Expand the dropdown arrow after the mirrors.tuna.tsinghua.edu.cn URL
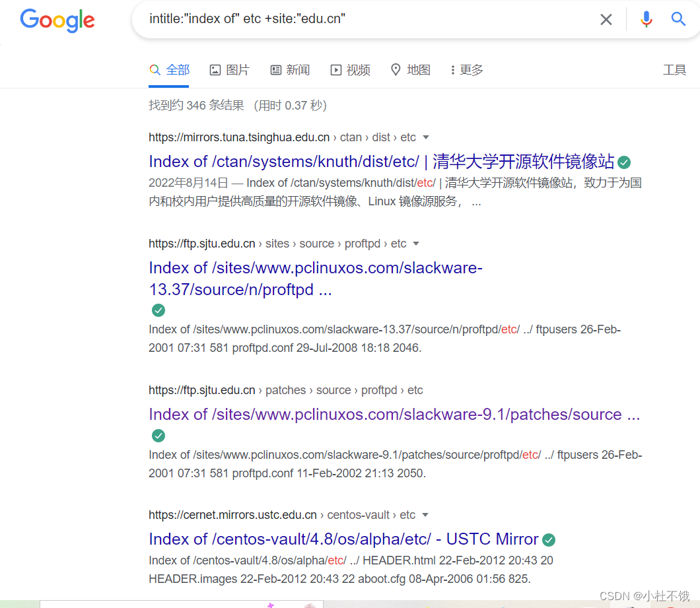Screen dimensions: 700x608 click(426, 137)
